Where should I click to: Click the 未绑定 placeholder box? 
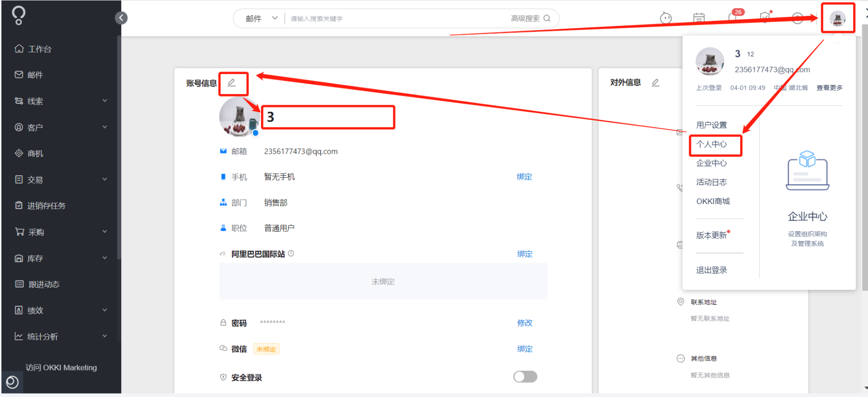point(383,282)
